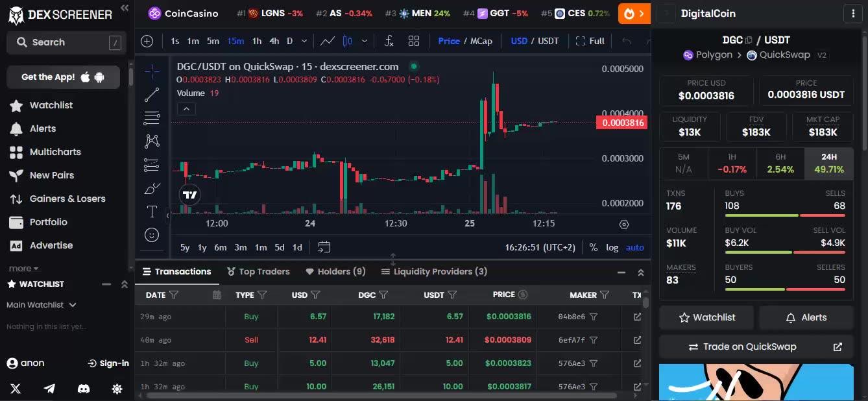Viewport: 868px width, 401px height.
Task: Toggle log scale on chart
Action: pos(612,247)
